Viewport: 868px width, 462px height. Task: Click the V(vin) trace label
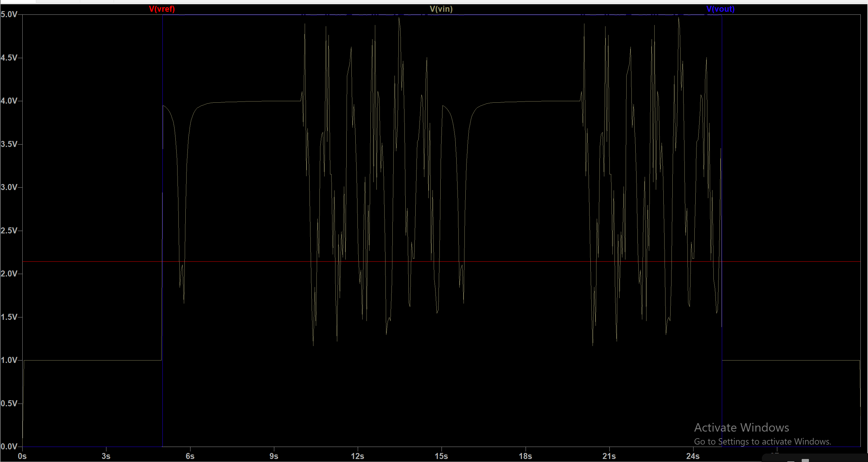[441, 9]
